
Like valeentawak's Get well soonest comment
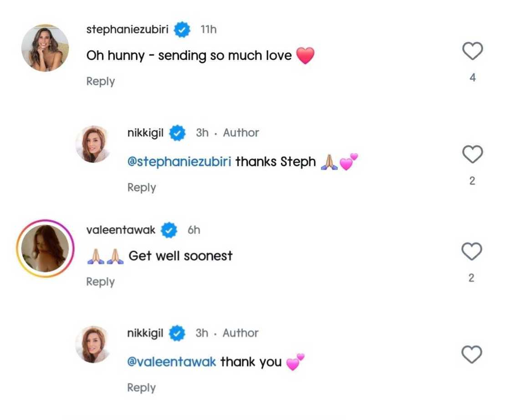point(472,251)
